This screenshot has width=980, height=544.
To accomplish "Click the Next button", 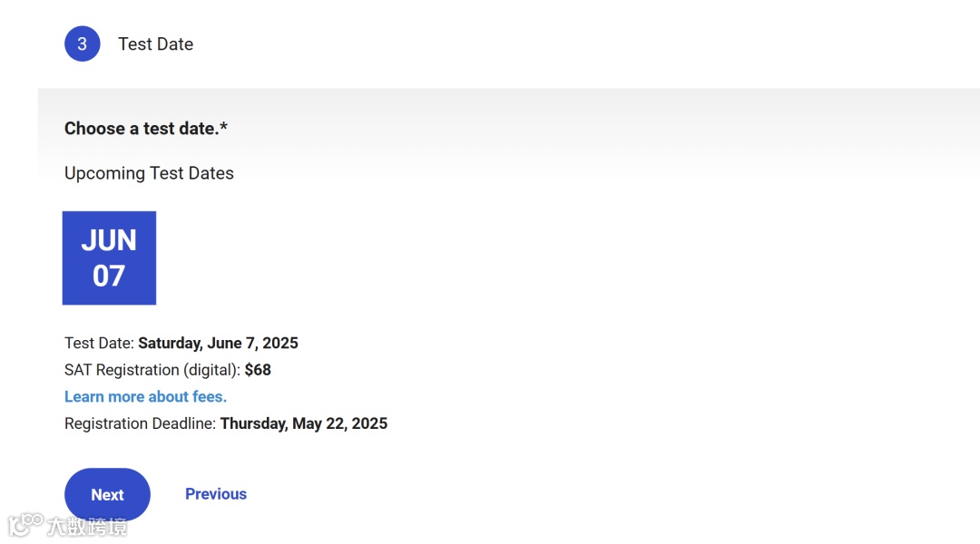I will [x=107, y=494].
